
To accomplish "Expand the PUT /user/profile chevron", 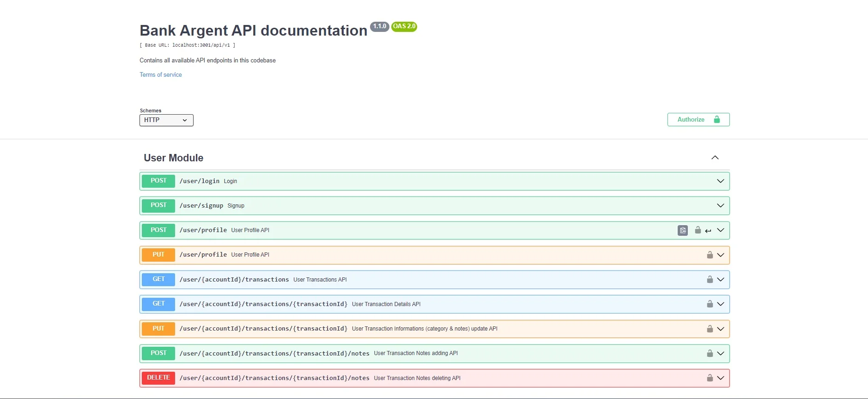I will pos(721,255).
